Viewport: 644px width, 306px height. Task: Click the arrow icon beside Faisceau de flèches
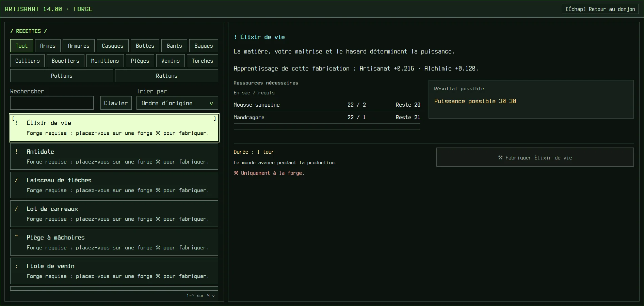(x=16, y=180)
